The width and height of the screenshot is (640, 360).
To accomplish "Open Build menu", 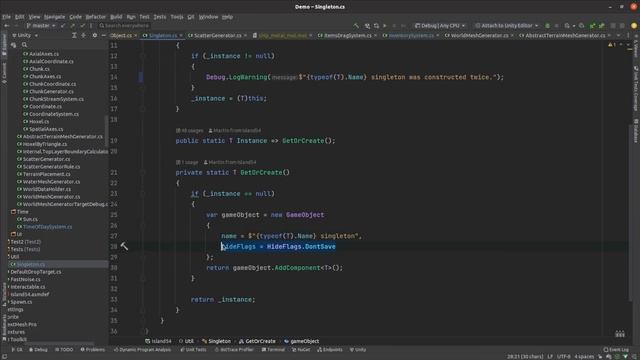I will coord(116,17).
